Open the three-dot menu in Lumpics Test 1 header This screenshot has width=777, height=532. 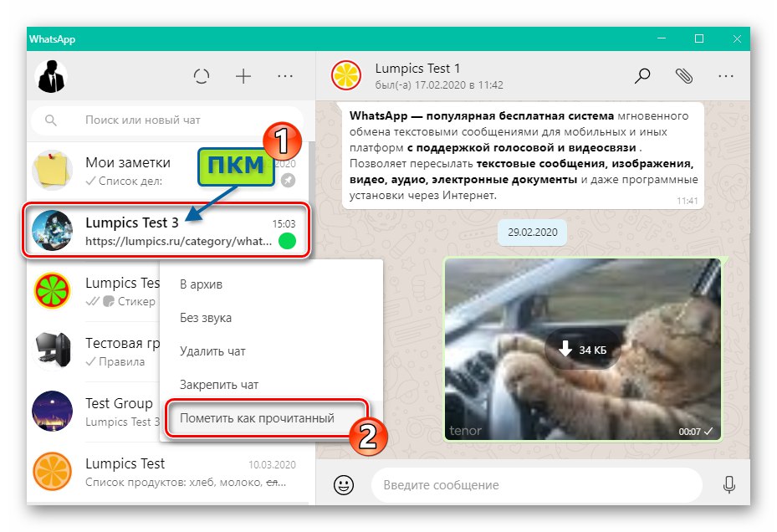coord(726,75)
